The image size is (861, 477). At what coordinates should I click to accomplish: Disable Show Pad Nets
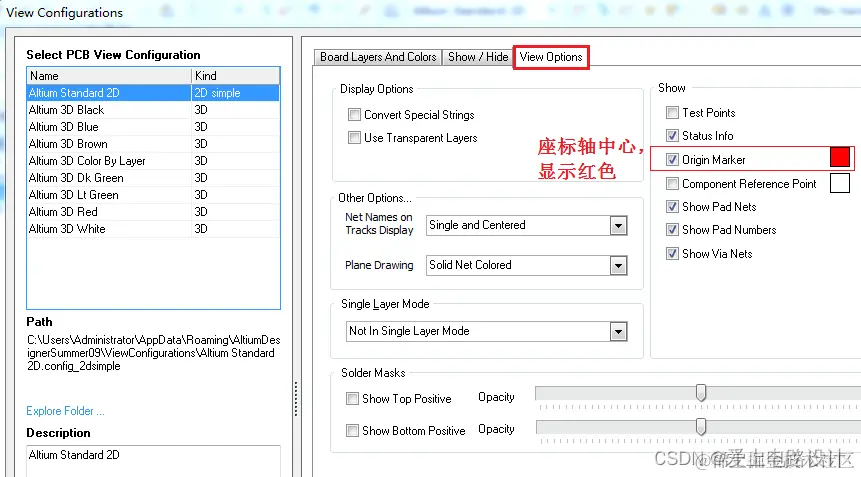pyautogui.click(x=672, y=207)
